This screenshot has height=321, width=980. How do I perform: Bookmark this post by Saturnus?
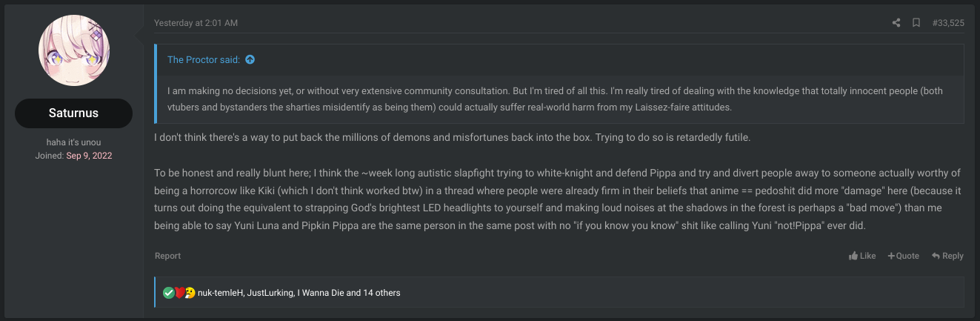tap(916, 23)
